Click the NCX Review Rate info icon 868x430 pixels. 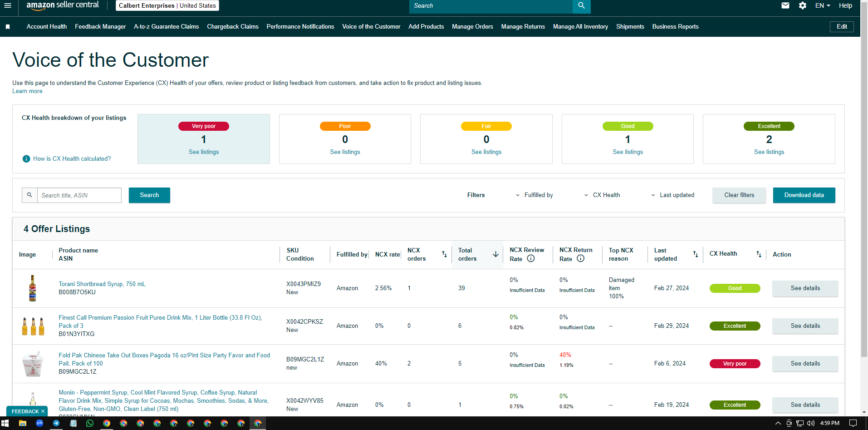531,258
